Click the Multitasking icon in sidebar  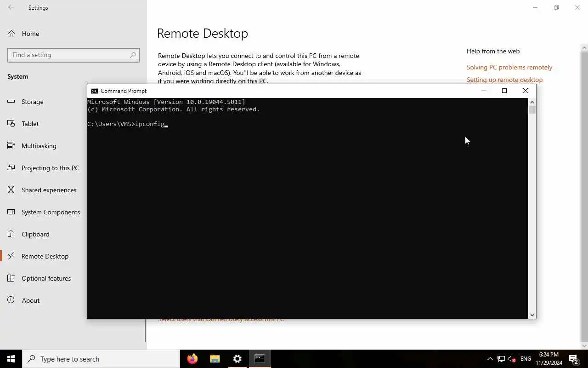pos(11,146)
